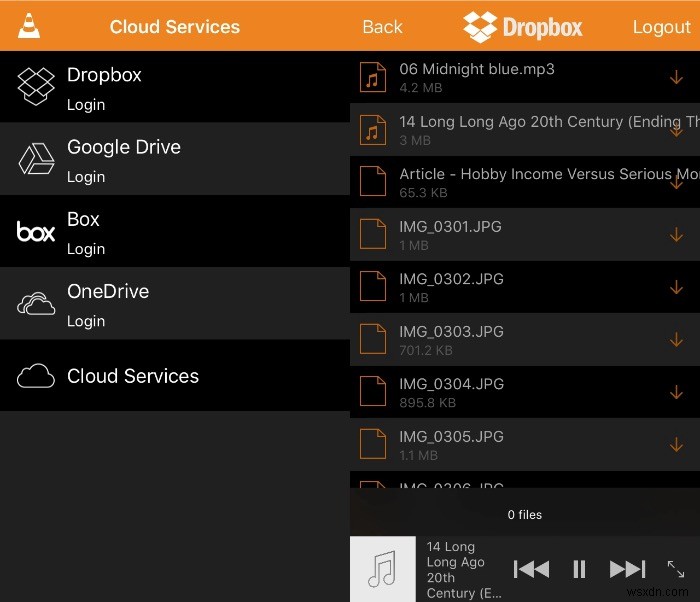Tap Dropbox logo in header
Viewport: 700px width, 602px height.
click(x=523, y=27)
